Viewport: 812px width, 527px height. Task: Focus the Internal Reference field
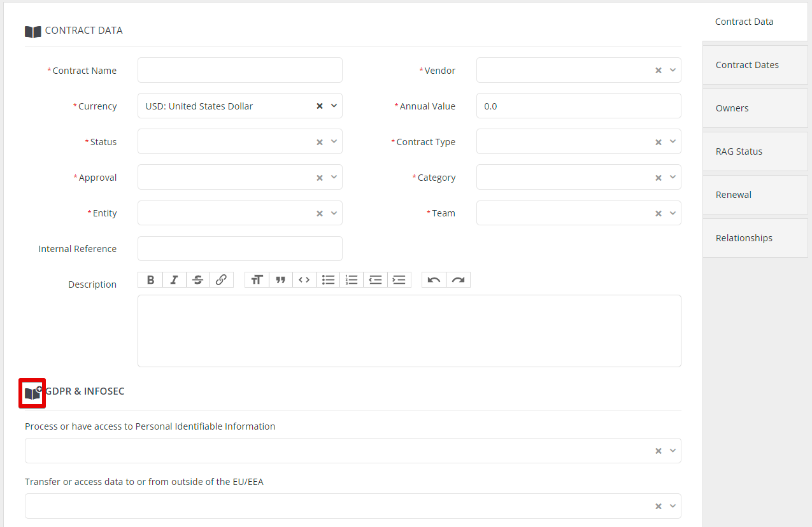point(240,248)
